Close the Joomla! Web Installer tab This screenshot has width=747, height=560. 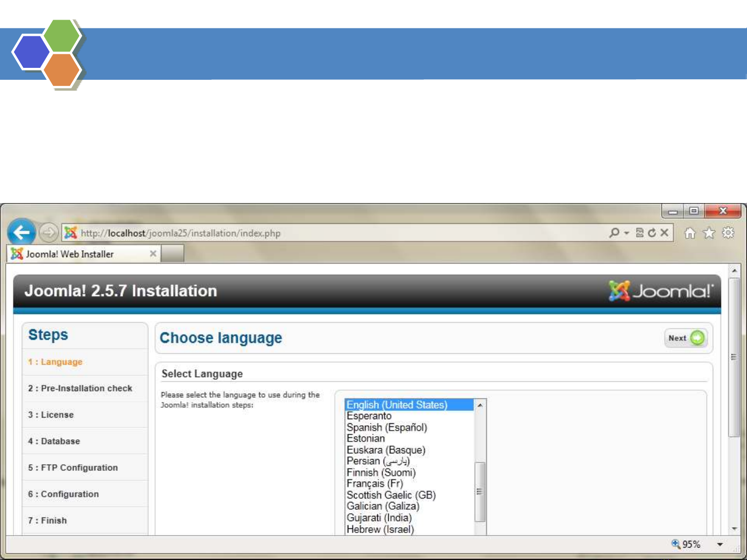click(153, 253)
